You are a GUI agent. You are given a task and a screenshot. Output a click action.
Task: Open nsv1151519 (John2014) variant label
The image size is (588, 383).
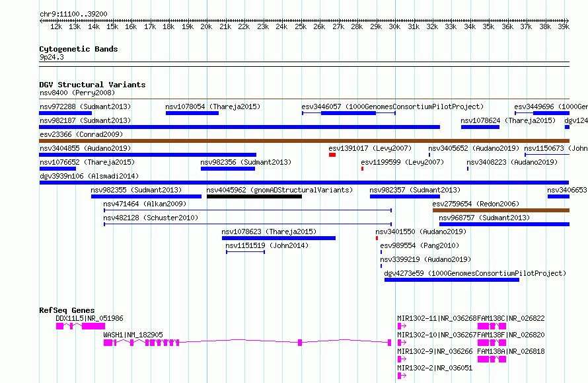click(267, 245)
